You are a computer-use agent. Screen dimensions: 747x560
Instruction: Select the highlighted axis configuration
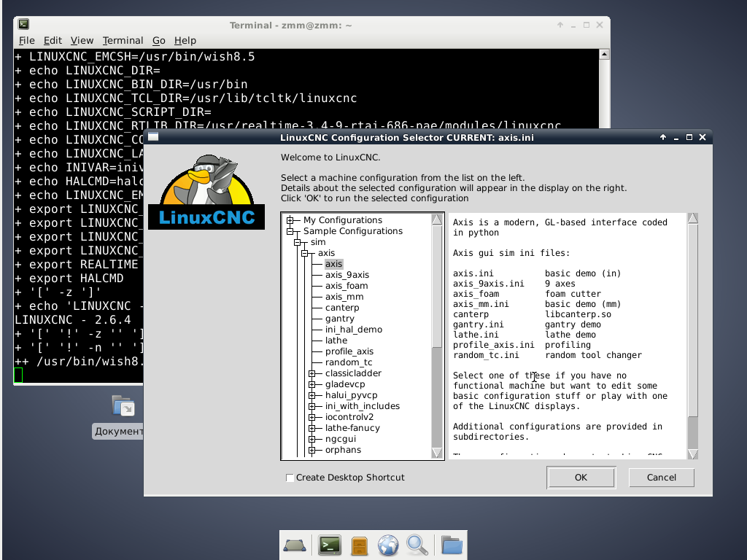pyautogui.click(x=333, y=264)
